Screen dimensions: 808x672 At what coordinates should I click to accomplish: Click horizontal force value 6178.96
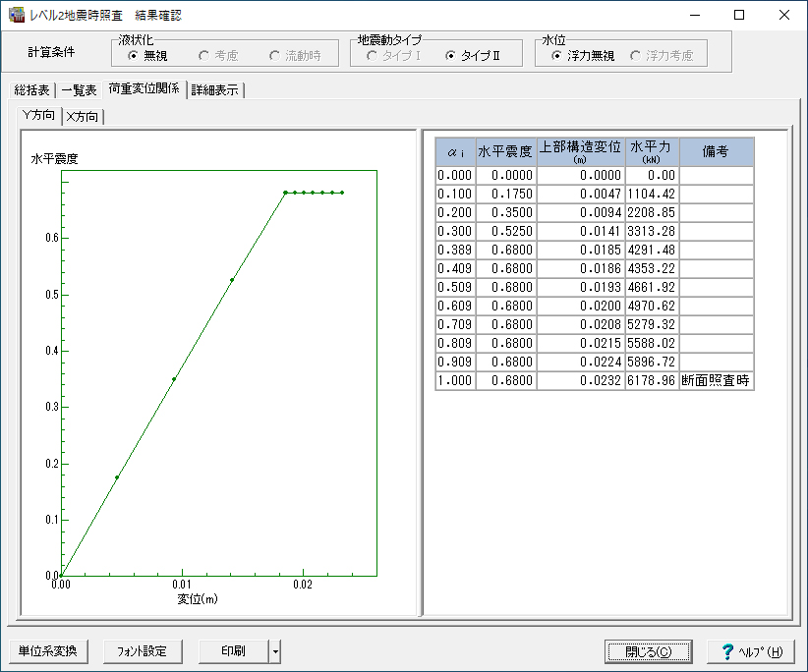652,380
